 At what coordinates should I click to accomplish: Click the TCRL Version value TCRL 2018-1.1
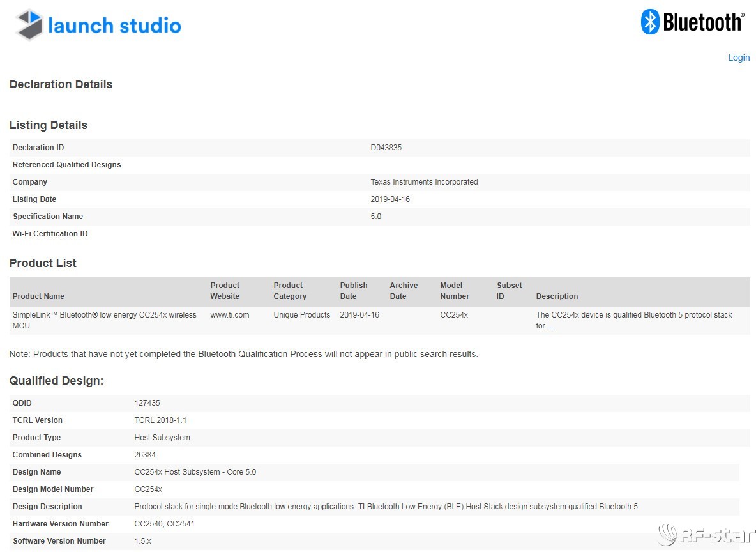click(160, 420)
